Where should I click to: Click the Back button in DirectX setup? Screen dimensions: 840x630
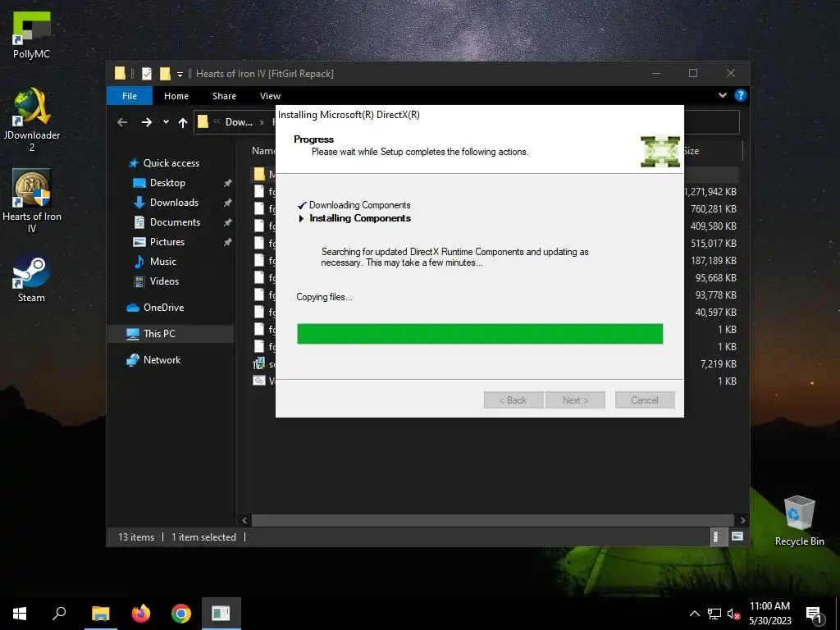[x=514, y=400]
